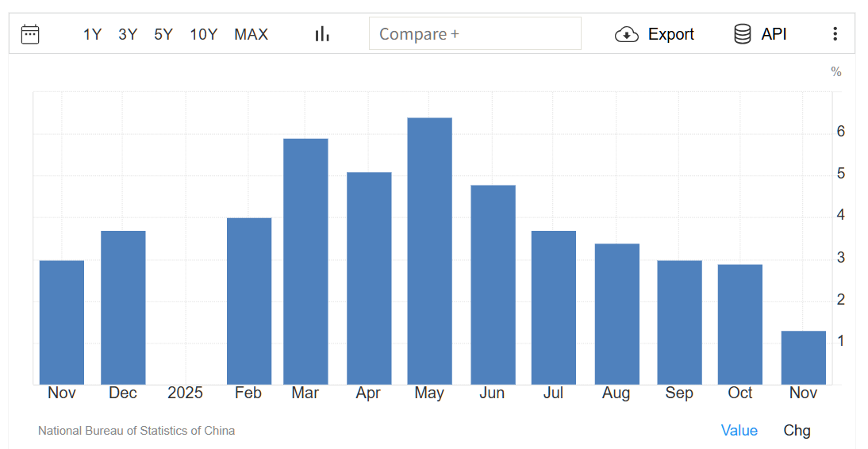Select the last November bar
The height and width of the screenshot is (449, 868).
coord(803,358)
